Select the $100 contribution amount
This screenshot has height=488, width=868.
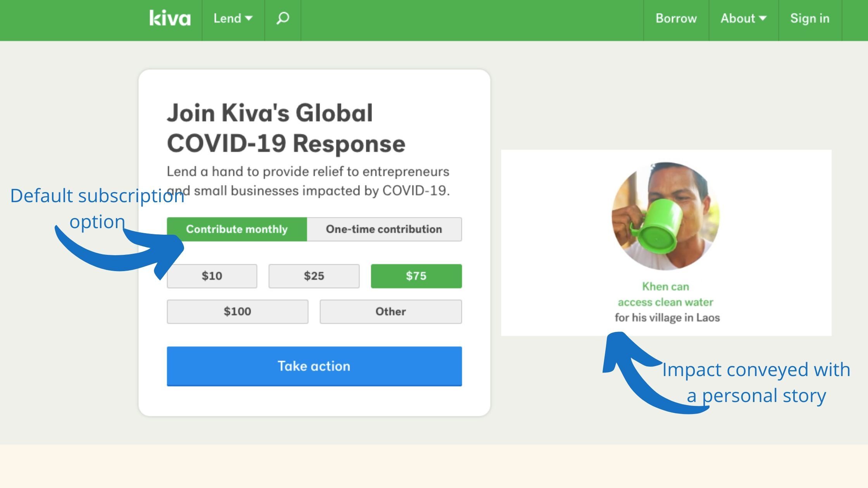(x=237, y=311)
